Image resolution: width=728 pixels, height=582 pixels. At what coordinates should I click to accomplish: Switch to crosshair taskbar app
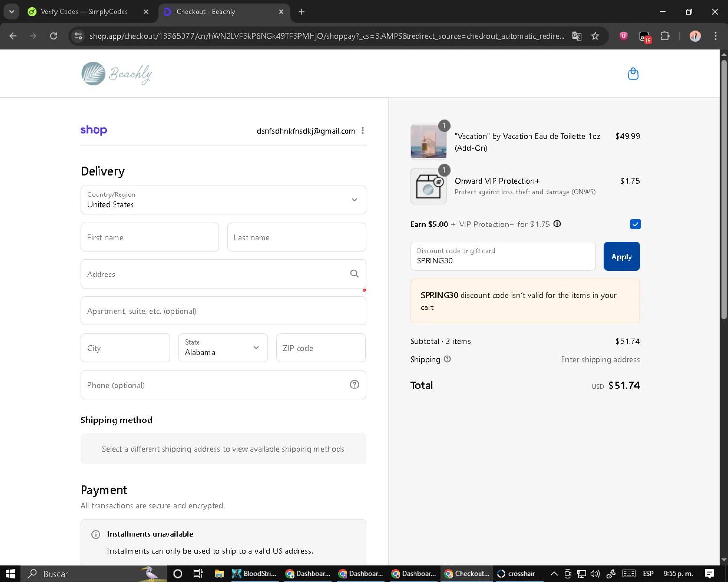tap(516, 574)
